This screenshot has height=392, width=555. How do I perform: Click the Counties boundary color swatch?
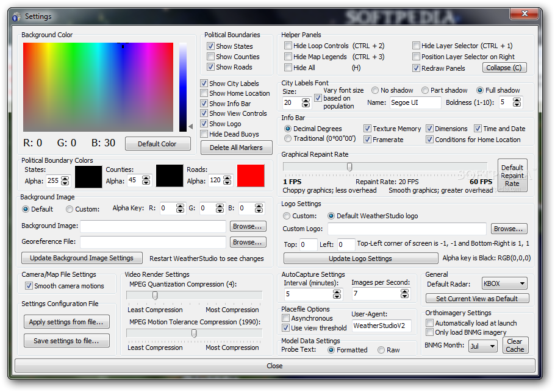point(170,176)
